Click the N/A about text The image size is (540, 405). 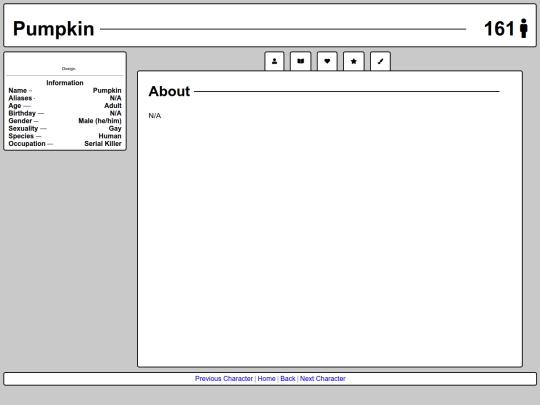(155, 116)
